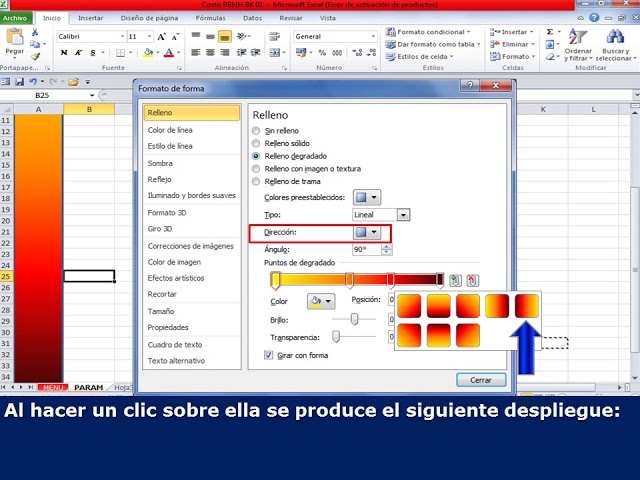Click the Pegar paste icon

coord(15,41)
